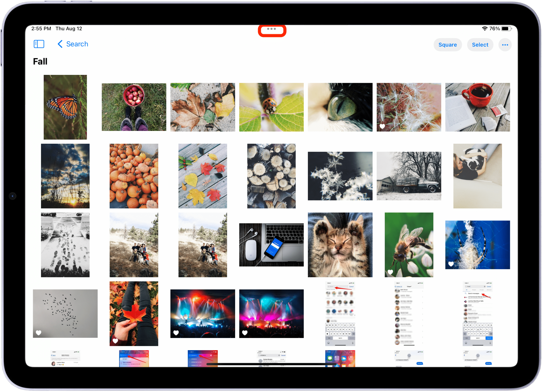Tap the back chevron beside Search
Image resolution: width=543 pixels, height=392 pixels.
coord(60,44)
